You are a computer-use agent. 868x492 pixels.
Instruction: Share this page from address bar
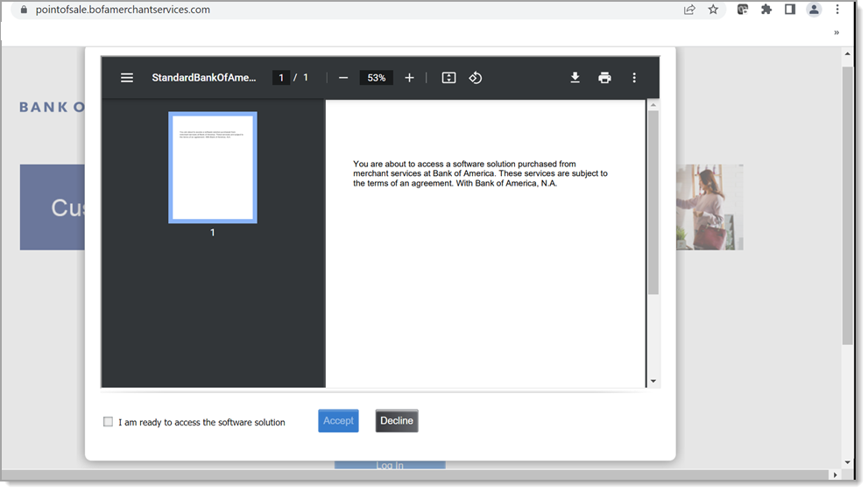689,10
